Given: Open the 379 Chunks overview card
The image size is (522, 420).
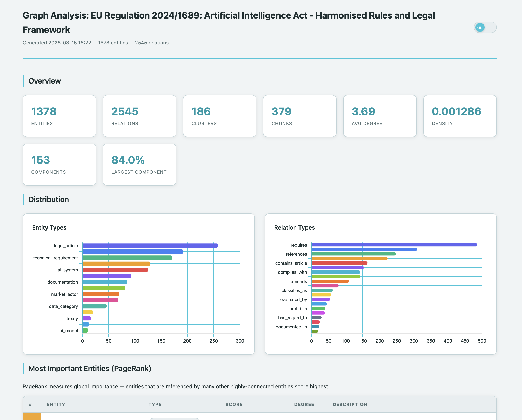Looking at the screenshot, I should click(299, 116).
